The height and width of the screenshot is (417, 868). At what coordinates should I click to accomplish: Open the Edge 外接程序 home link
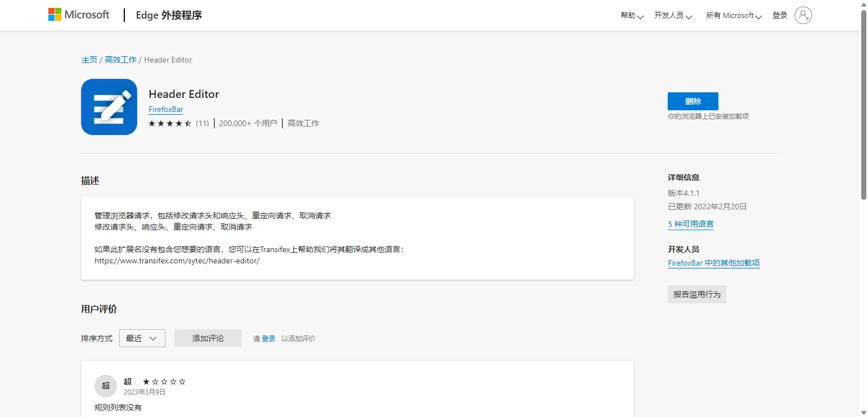click(169, 15)
